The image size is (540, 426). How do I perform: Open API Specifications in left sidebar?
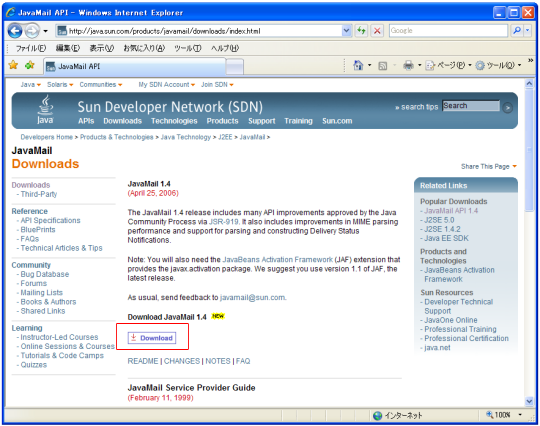coord(50,220)
